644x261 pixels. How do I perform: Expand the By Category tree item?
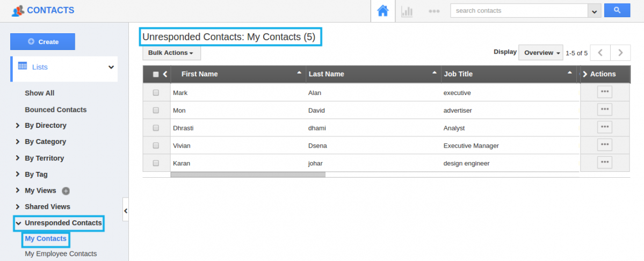[x=18, y=142]
